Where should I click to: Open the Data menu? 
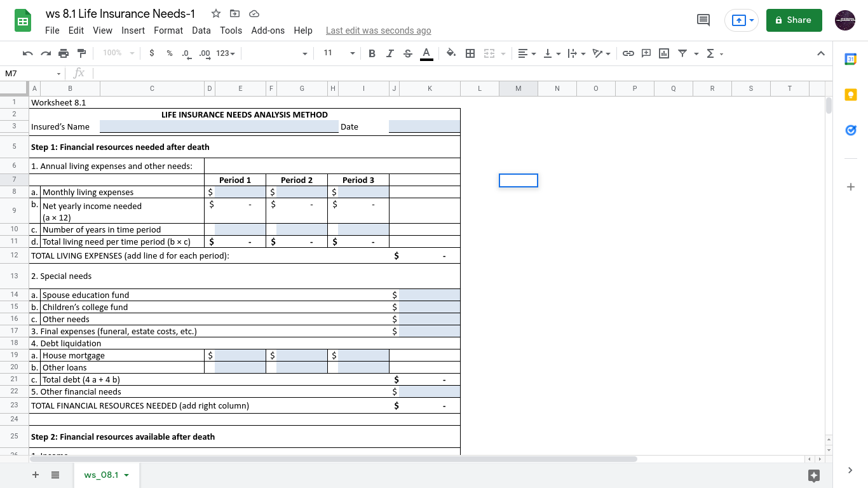(x=201, y=30)
